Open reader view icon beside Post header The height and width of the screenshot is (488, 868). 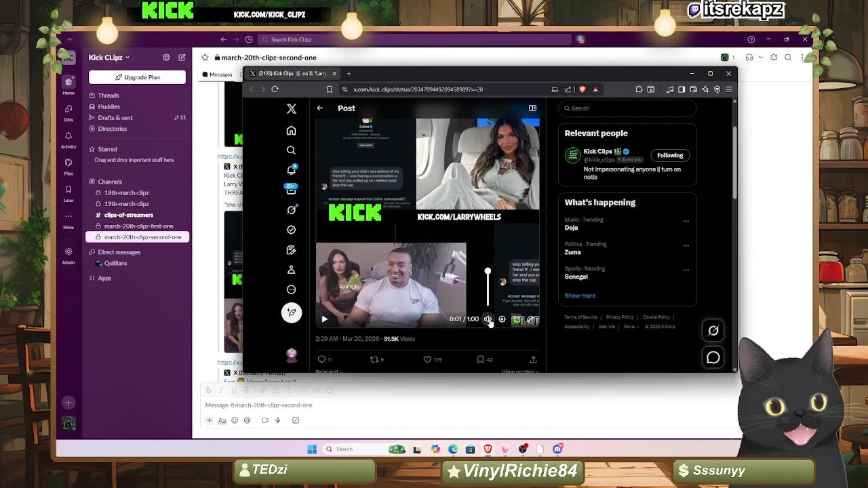[x=532, y=108]
